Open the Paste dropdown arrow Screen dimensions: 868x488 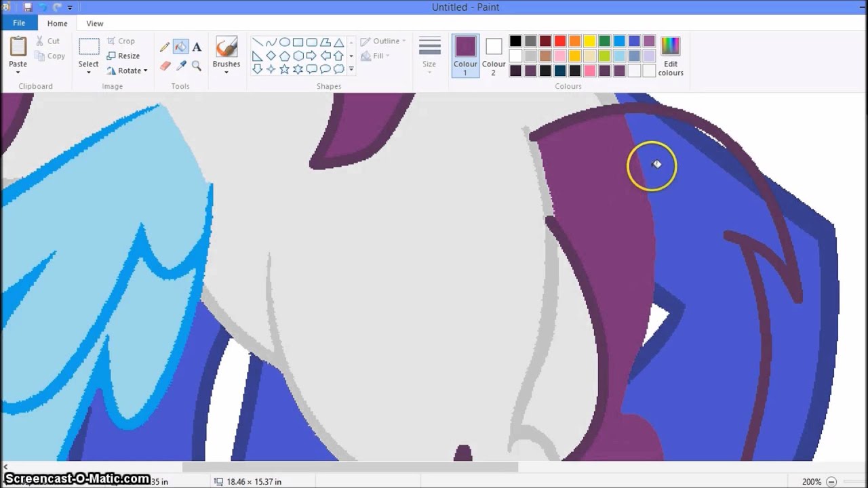[x=18, y=72]
